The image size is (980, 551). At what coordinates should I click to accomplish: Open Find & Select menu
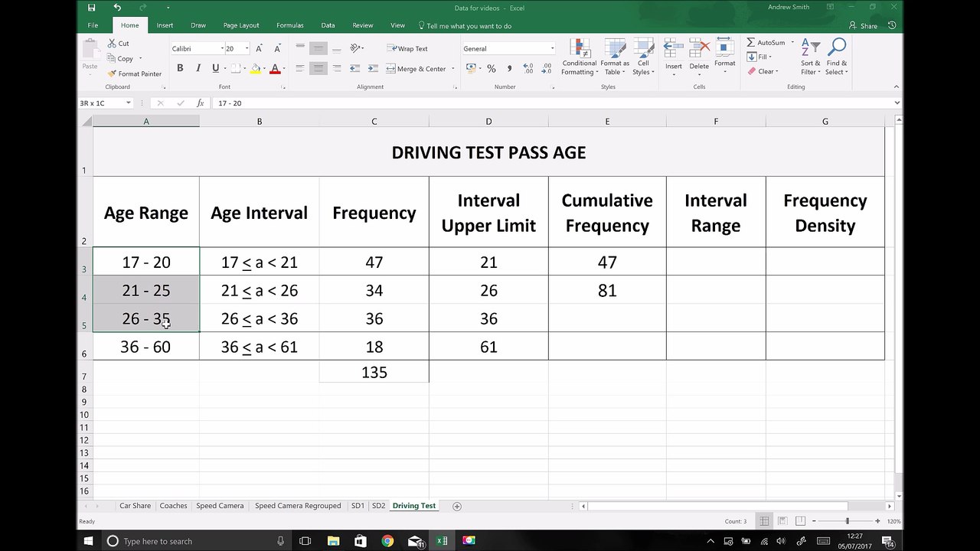[836, 57]
